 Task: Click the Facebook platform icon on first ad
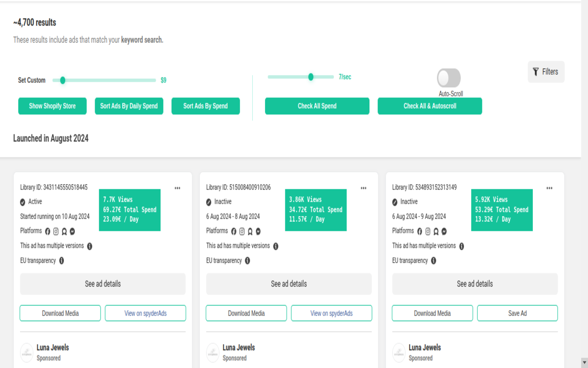point(47,231)
